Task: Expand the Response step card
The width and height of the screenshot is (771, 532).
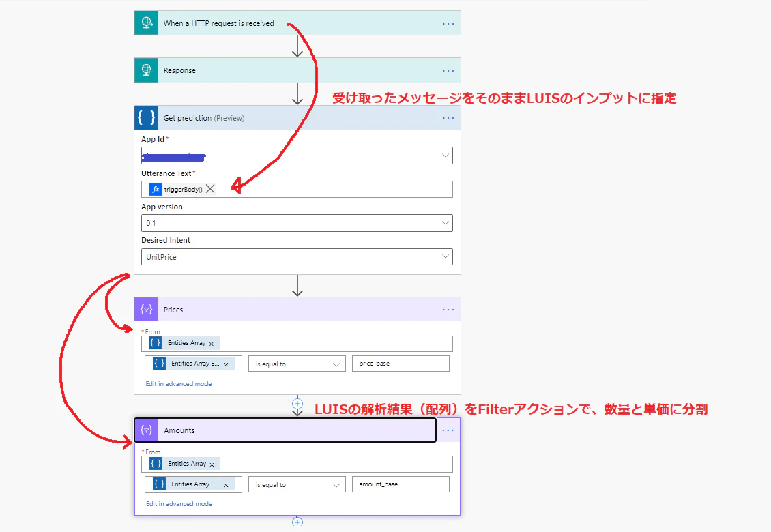Action: point(297,70)
